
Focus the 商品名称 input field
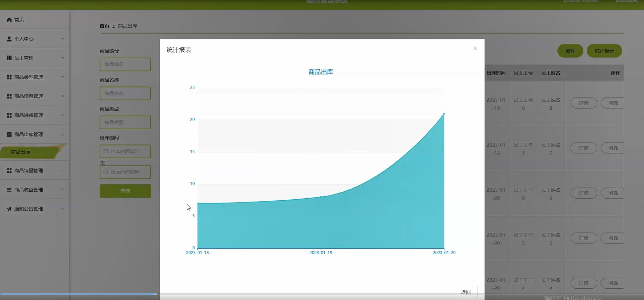coord(125,93)
